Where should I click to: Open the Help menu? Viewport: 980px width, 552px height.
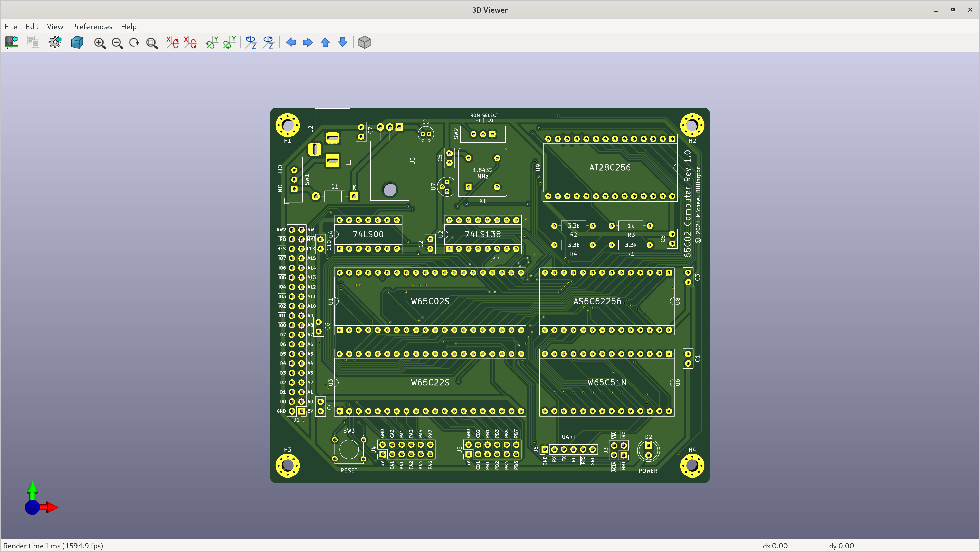point(128,26)
